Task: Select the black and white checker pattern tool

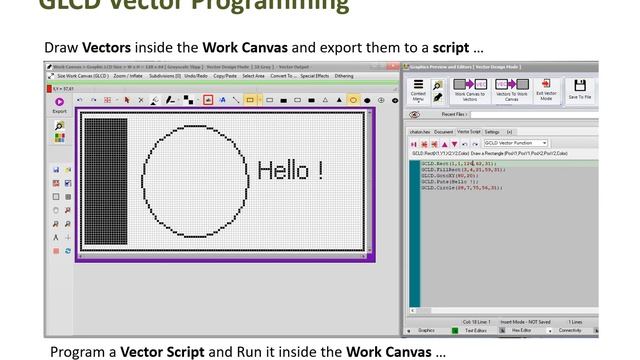Action: pos(188,100)
